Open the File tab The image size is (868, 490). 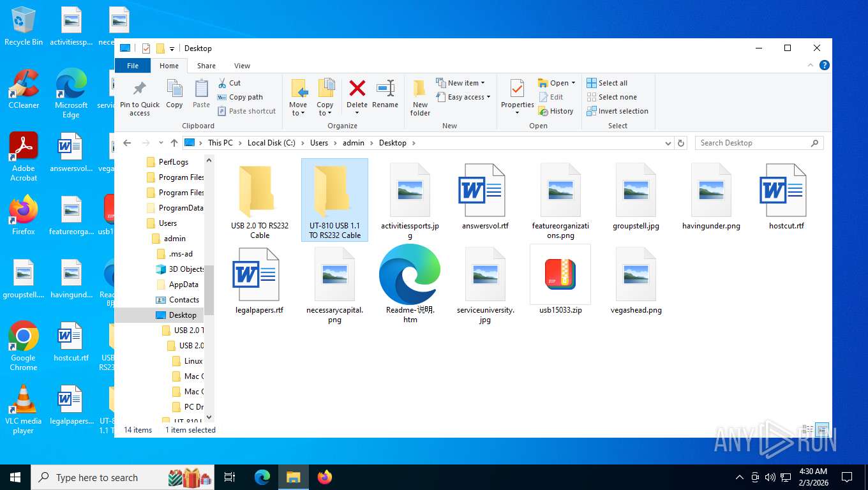133,66
